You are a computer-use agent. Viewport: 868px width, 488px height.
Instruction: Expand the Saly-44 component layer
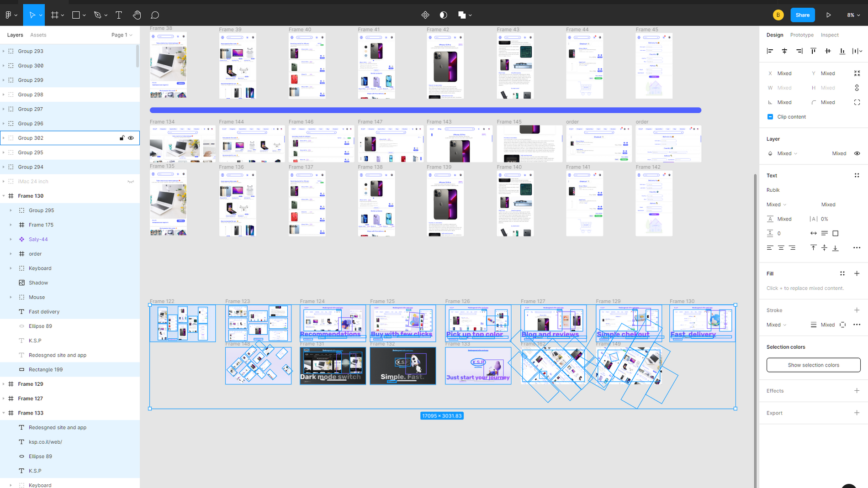pyautogui.click(x=11, y=239)
